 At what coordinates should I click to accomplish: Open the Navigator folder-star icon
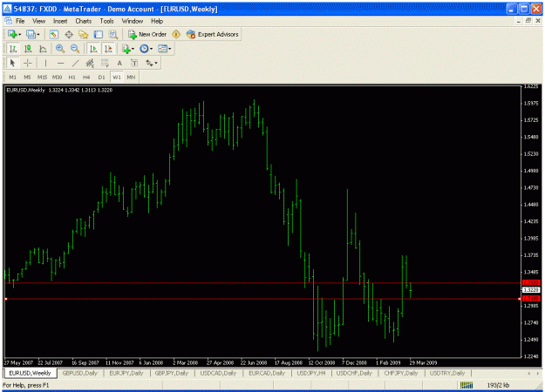pos(84,34)
